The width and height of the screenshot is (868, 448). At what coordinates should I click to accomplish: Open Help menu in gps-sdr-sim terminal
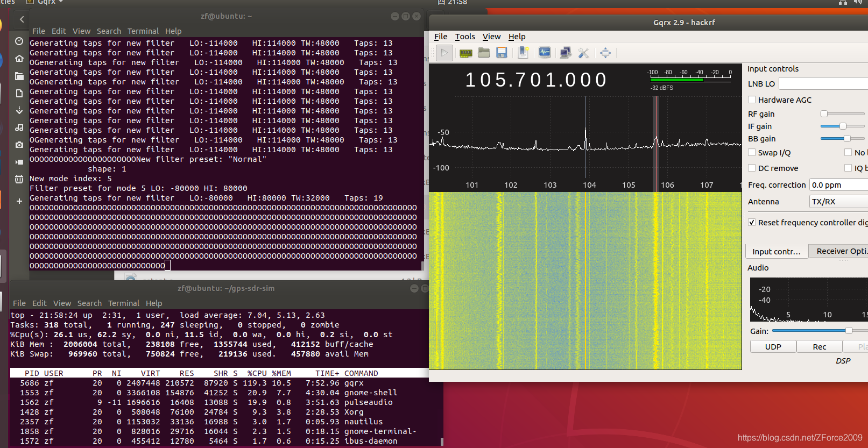(154, 303)
